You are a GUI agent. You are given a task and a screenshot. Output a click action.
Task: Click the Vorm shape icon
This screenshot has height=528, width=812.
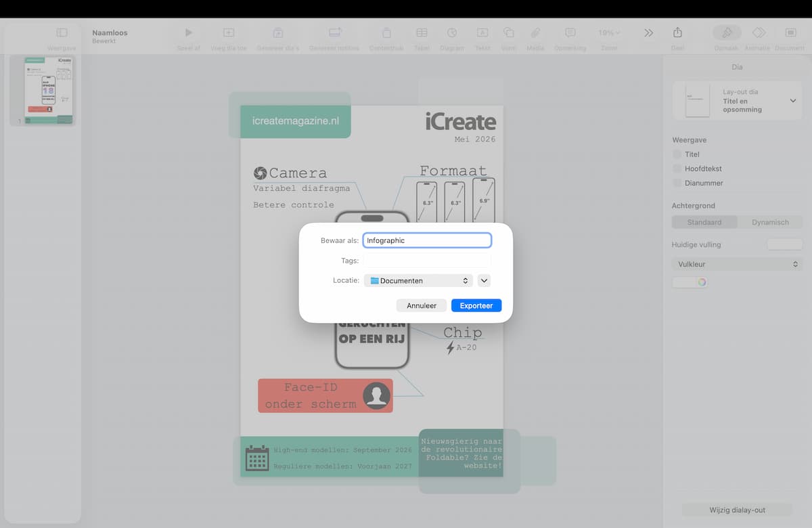[508, 32]
